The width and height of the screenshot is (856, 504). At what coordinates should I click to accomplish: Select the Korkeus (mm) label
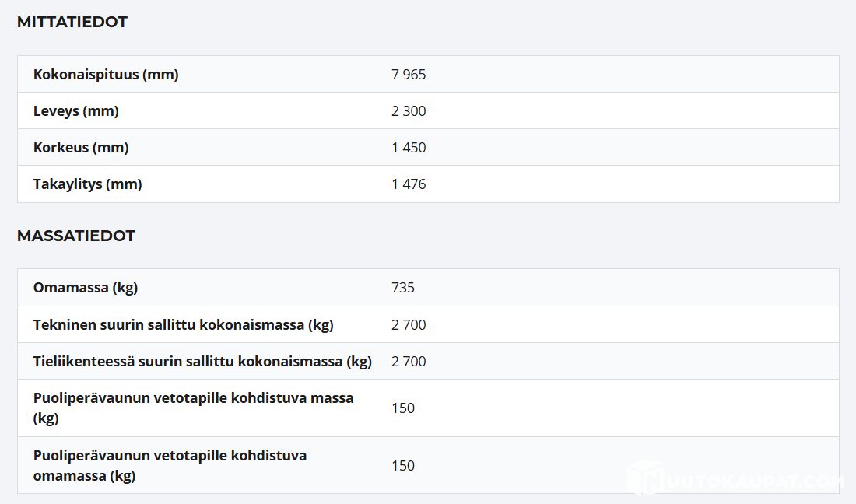(x=81, y=148)
